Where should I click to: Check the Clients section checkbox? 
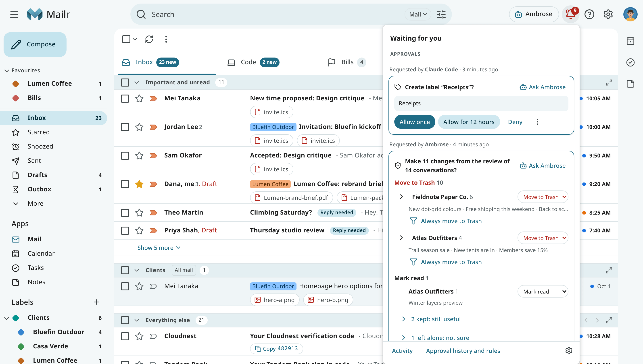point(125,270)
